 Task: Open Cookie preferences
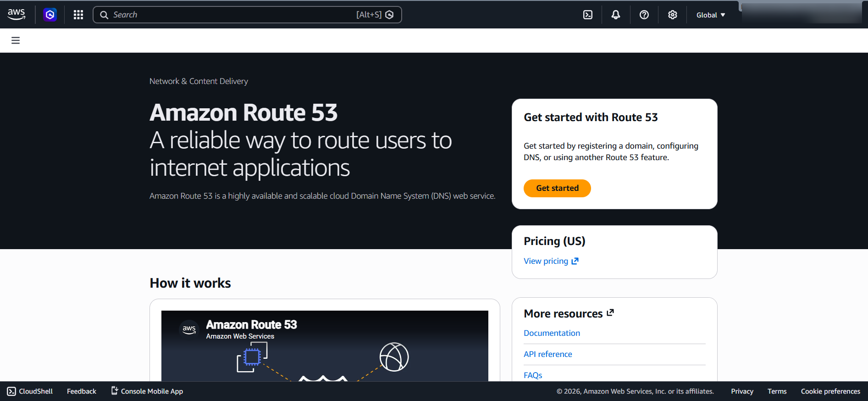830,391
